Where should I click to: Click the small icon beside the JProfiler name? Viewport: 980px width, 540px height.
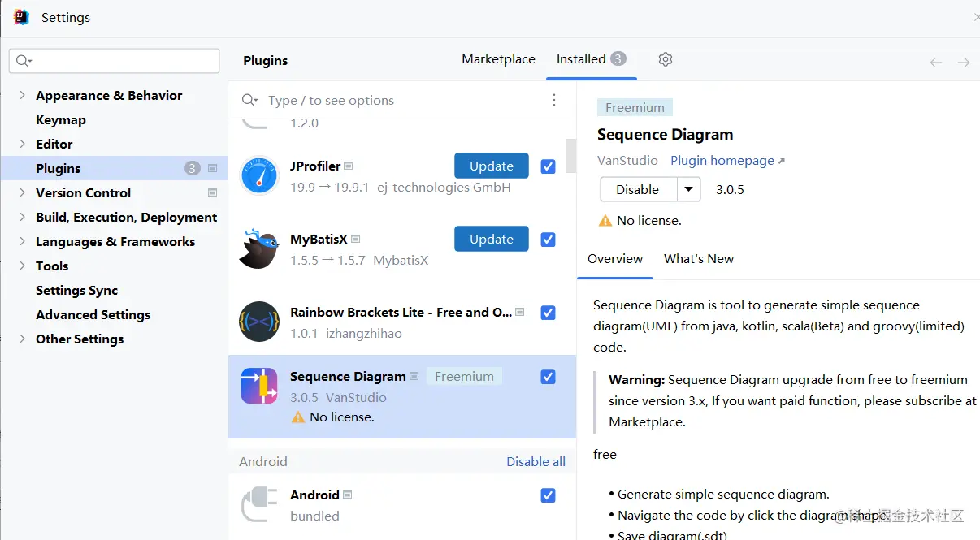(349, 166)
